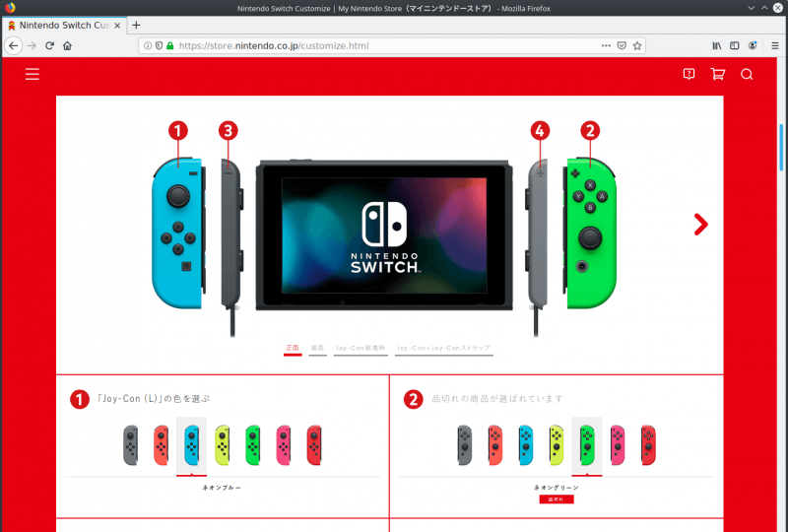The width and height of the screenshot is (788, 532).
Task: Switch to the Joy-Con装着時 view tab
Action: pyautogui.click(x=361, y=348)
